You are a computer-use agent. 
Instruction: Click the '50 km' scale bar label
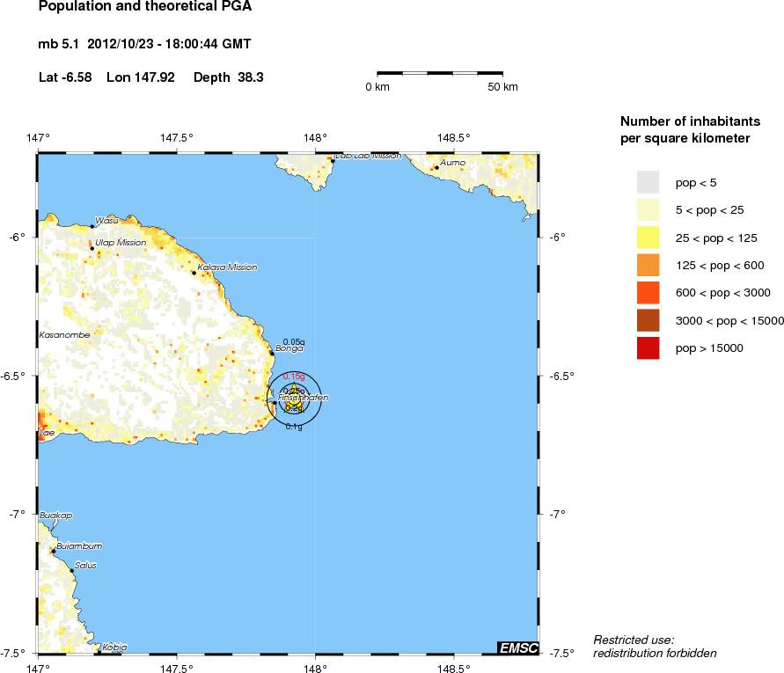[503, 87]
